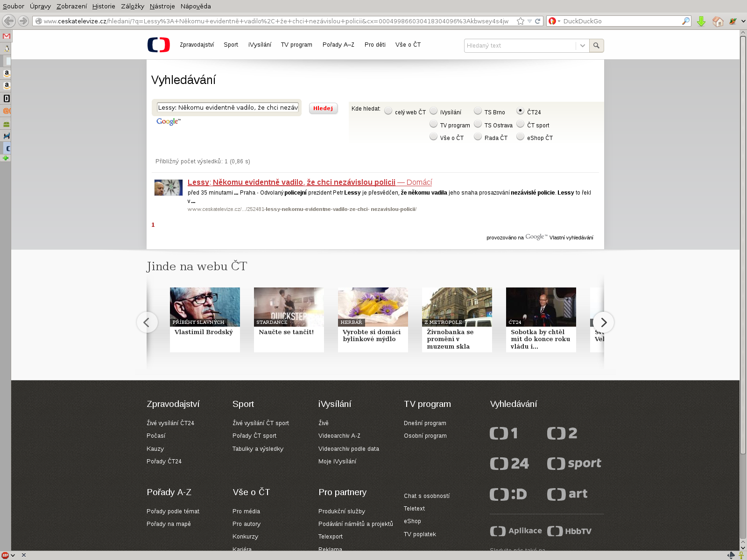Open the 'Vyrobte si domácí bylinkové mýdlo' thumbnail
Viewport: 747px width, 560px height.
point(373,320)
